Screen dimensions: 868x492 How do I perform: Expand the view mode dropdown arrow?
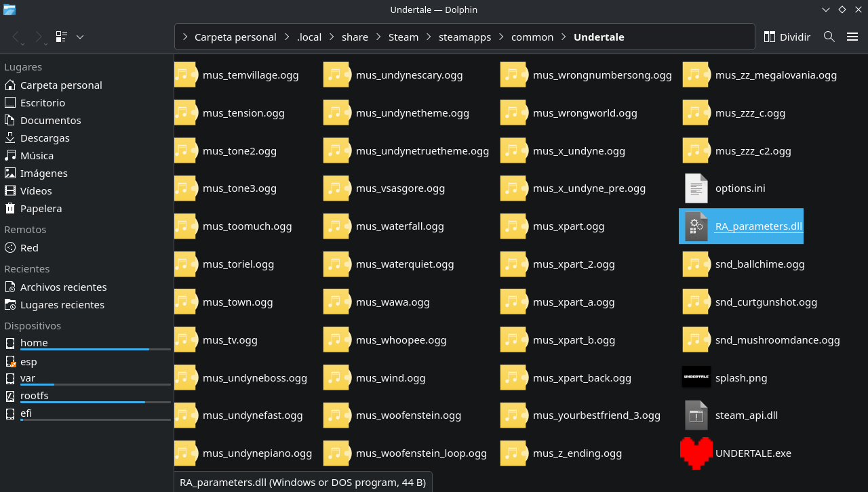tap(80, 37)
